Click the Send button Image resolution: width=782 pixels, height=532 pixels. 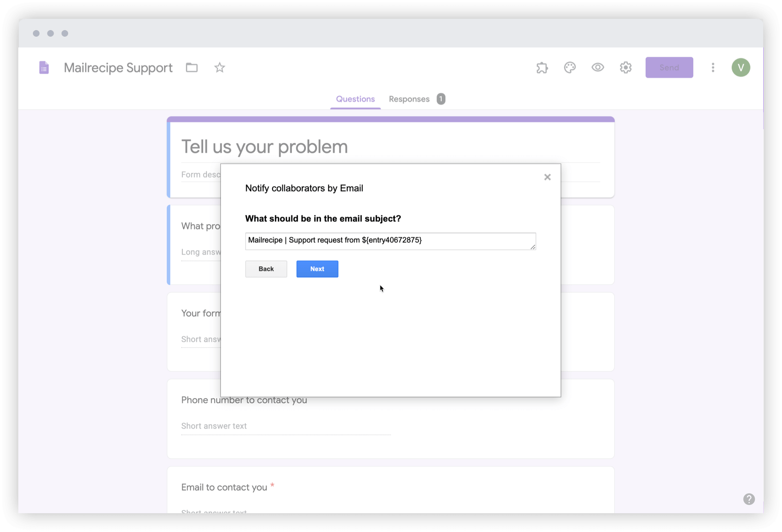pyautogui.click(x=669, y=67)
